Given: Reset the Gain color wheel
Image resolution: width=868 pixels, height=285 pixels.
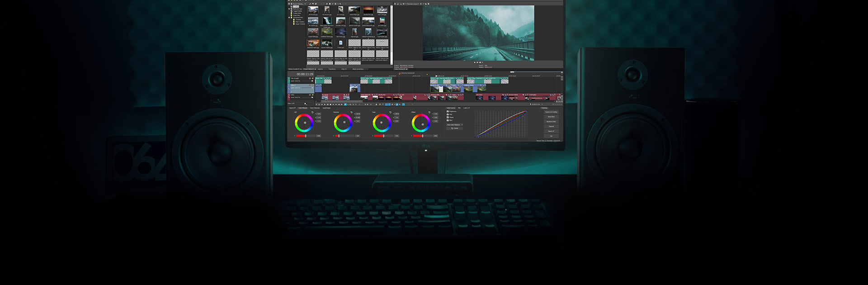Looking at the screenshot, I should [x=390, y=112].
